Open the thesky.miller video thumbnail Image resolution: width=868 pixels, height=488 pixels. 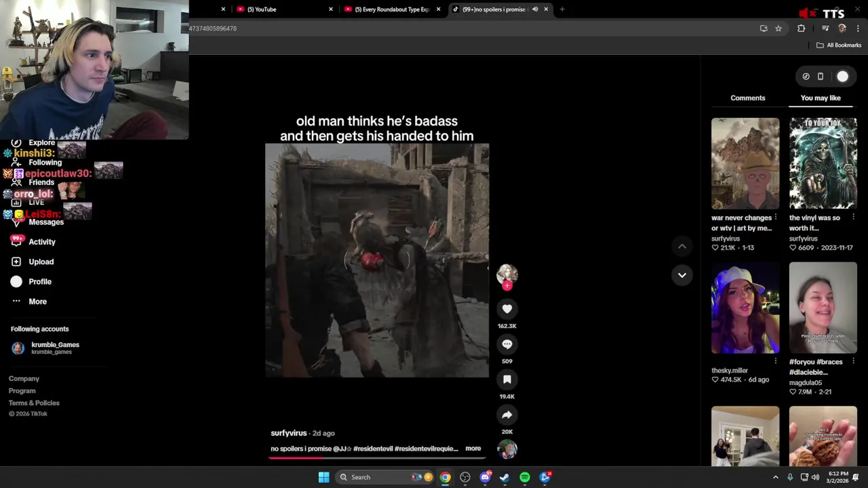coord(745,308)
